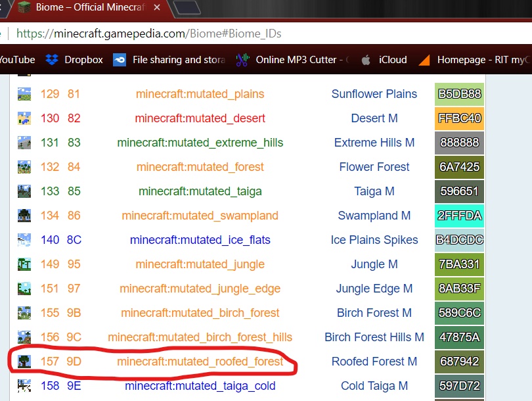This screenshot has height=401, width=532.
Task: Click the Swampland M biome thumbnail icon
Action: pyautogui.click(x=24, y=216)
